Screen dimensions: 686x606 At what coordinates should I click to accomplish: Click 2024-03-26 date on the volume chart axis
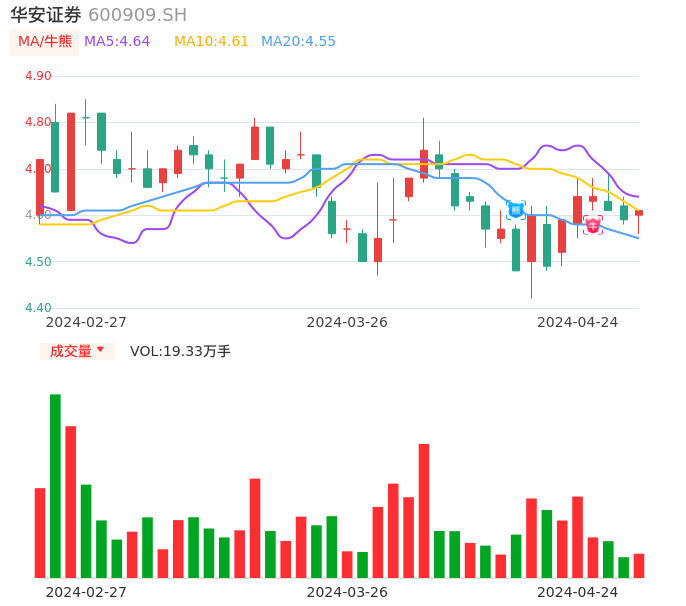(347, 592)
